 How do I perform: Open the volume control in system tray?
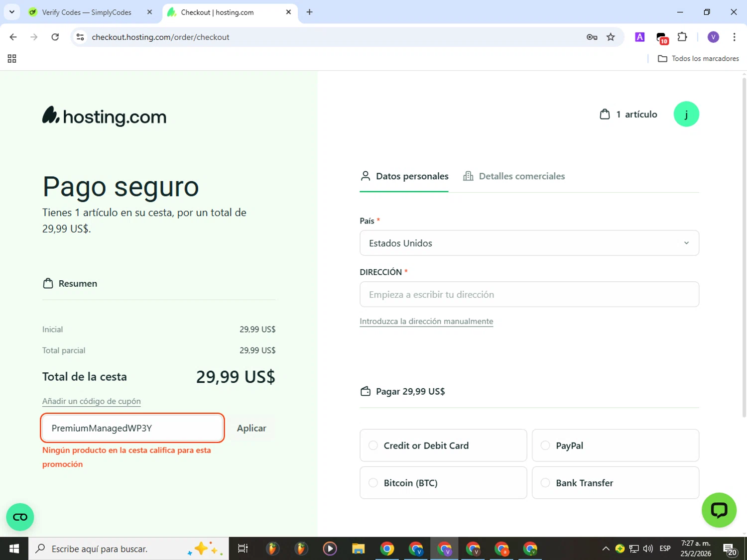[x=647, y=549]
